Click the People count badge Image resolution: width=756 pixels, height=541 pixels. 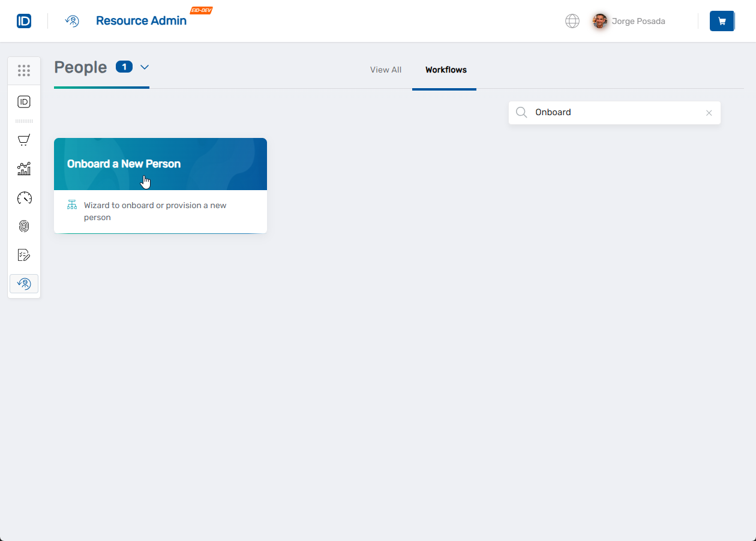coord(124,67)
